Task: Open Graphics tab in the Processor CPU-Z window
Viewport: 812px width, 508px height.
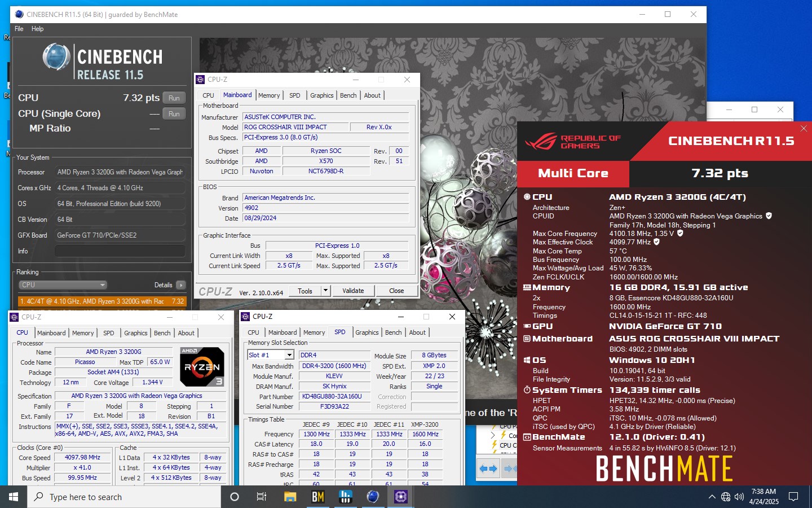Action: pyautogui.click(x=136, y=333)
